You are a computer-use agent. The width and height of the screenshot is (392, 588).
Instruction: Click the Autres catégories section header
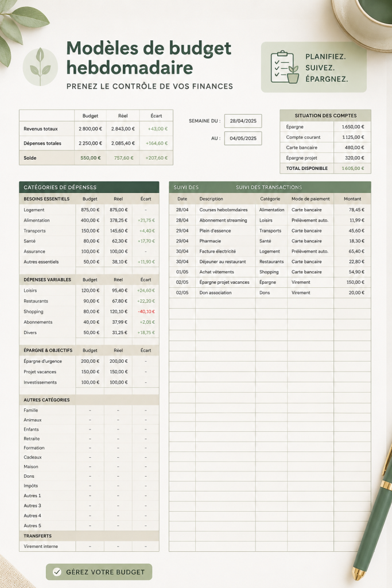(46, 400)
